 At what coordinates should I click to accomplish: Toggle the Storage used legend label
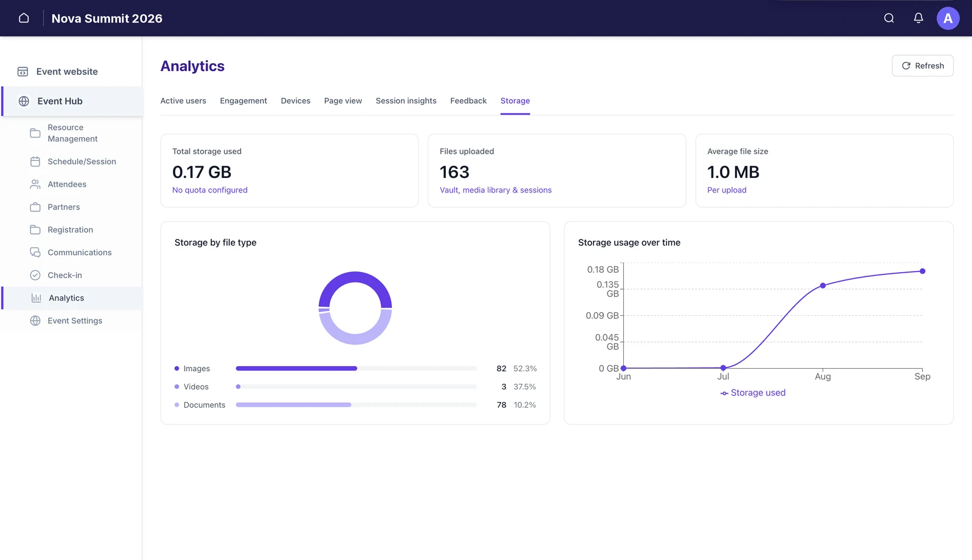(758, 393)
